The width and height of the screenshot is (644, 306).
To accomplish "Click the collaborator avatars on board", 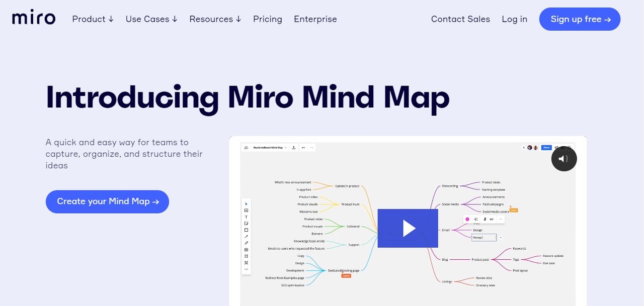I will [533, 148].
